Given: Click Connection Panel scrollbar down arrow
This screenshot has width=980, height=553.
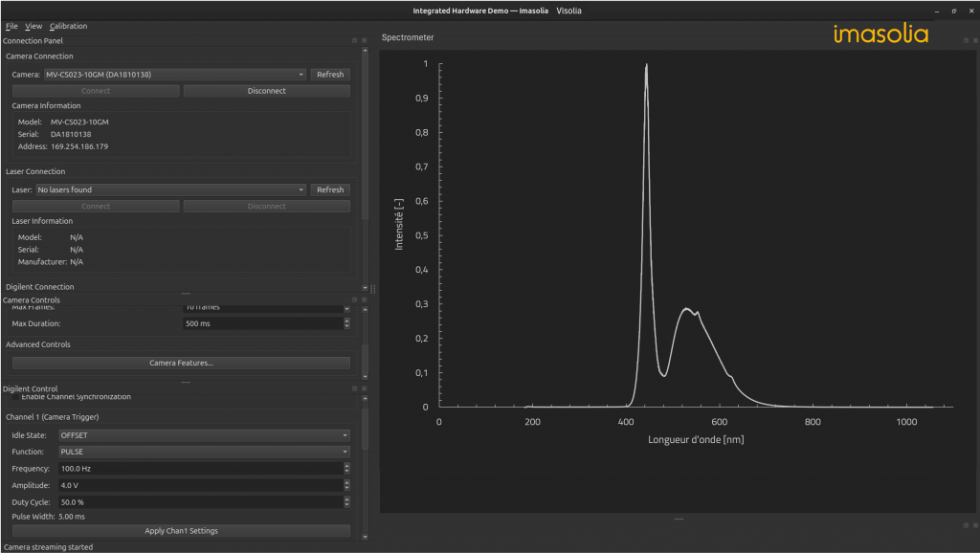Looking at the screenshot, I should click(x=365, y=288).
